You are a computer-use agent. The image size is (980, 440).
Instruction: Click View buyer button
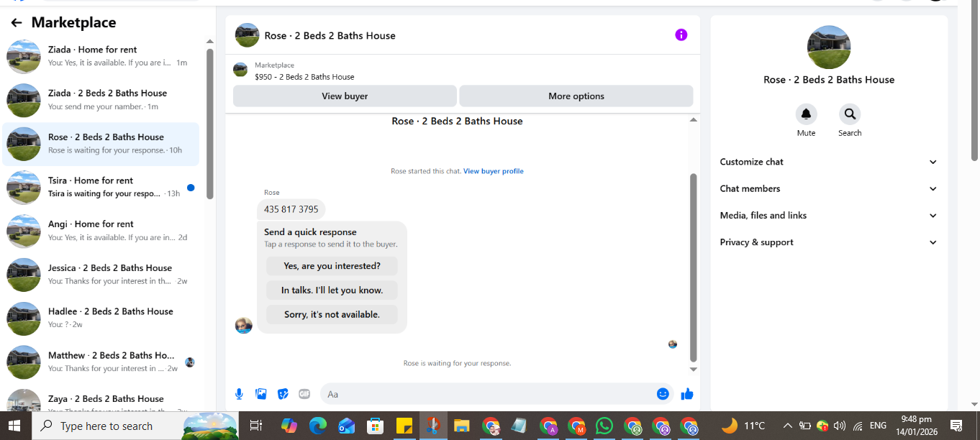point(345,96)
